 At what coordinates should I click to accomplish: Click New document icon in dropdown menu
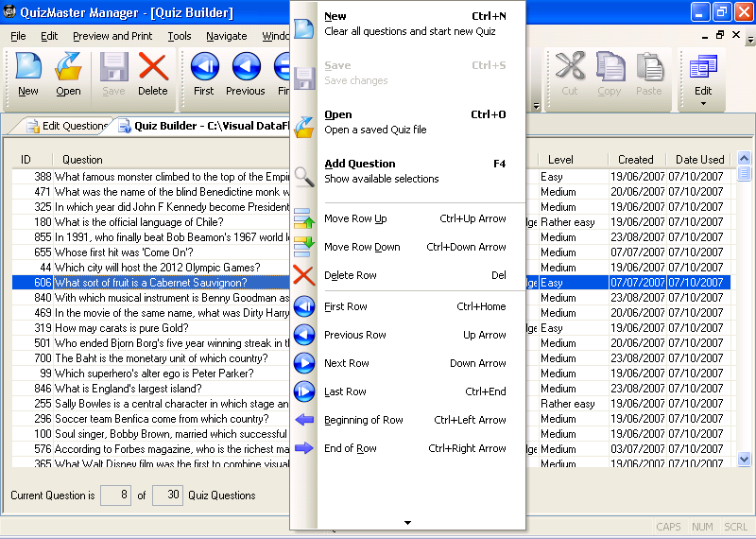point(304,28)
